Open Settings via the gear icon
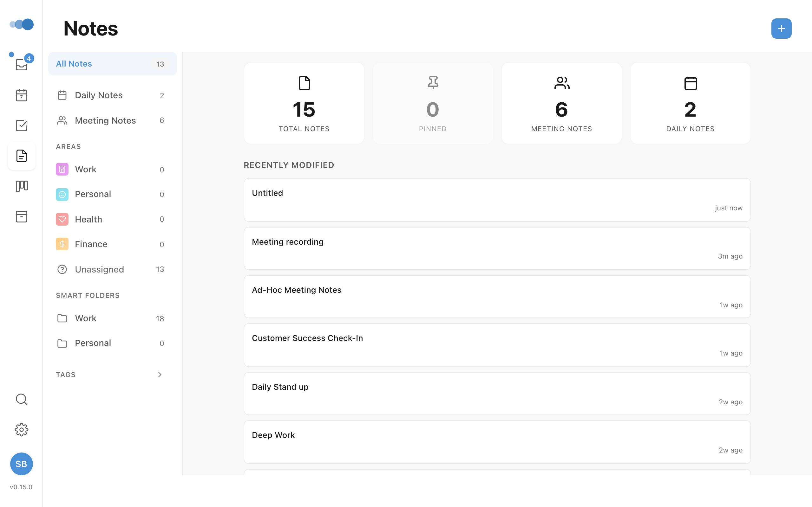Screen dimensions: 812x507 (22, 430)
